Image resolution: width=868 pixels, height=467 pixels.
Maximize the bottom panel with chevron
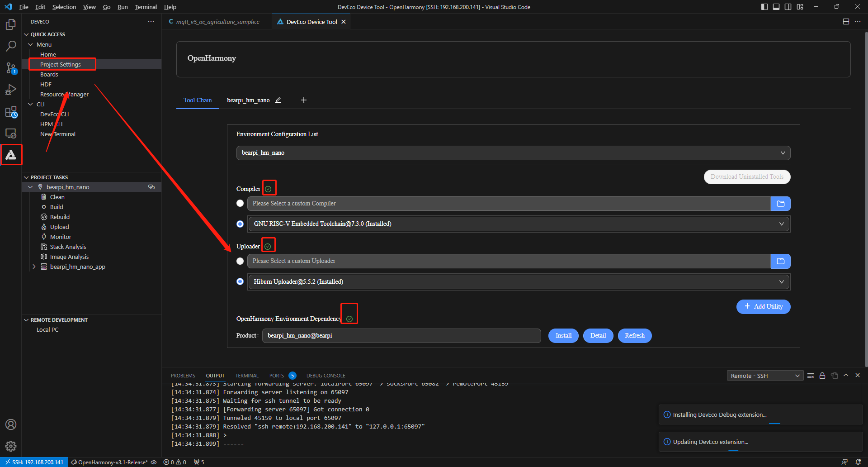coord(846,375)
